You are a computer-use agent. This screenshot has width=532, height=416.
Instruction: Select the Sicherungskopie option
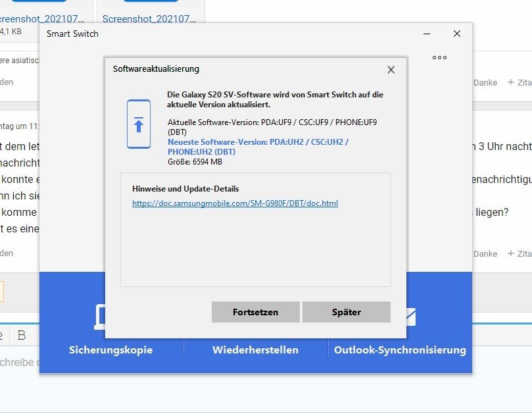pos(110,350)
